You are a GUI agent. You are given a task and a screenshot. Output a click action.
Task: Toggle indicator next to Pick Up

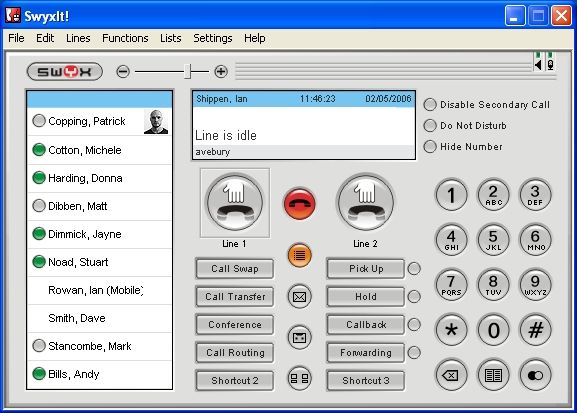[x=414, y=268]
